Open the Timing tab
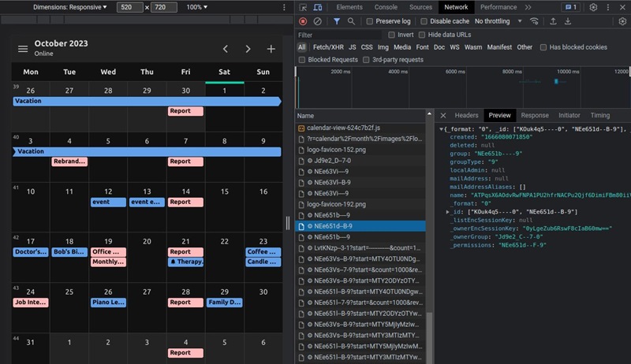The width and height of the screenshot is (631, 364). tap(600, 115)
